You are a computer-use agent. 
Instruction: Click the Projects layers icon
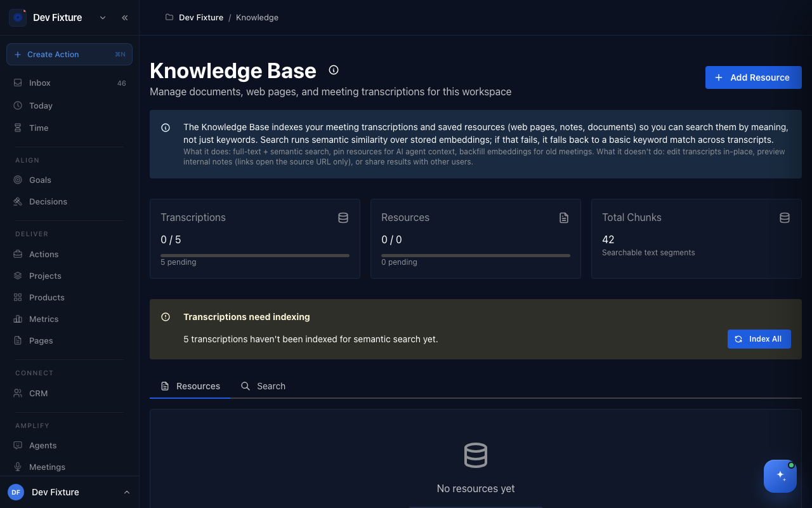pos(18,276)
